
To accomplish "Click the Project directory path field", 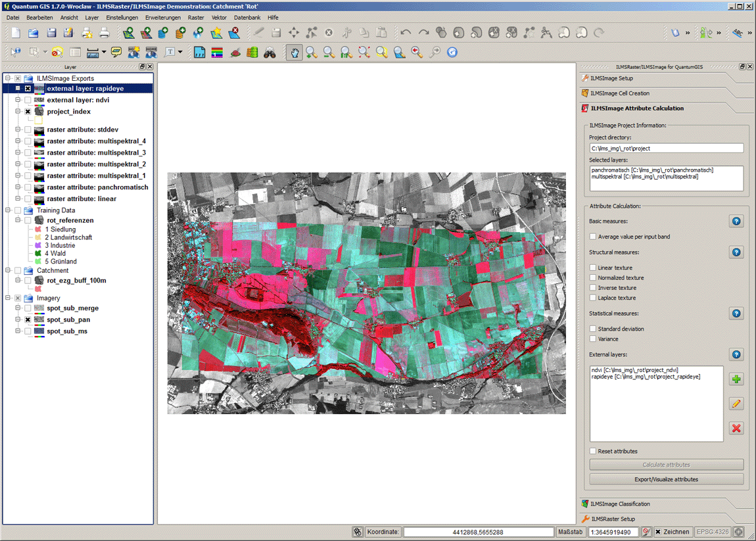I will pos(666,149).
